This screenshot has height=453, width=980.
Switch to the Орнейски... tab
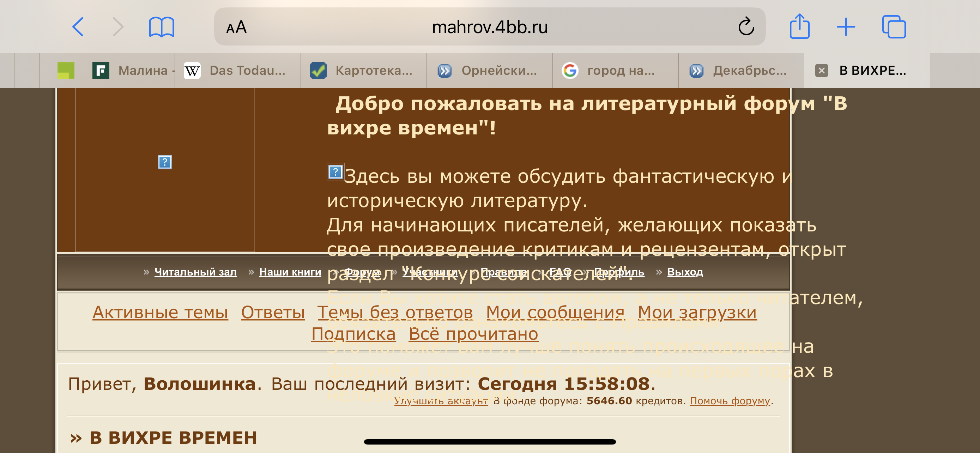point(490,70)
